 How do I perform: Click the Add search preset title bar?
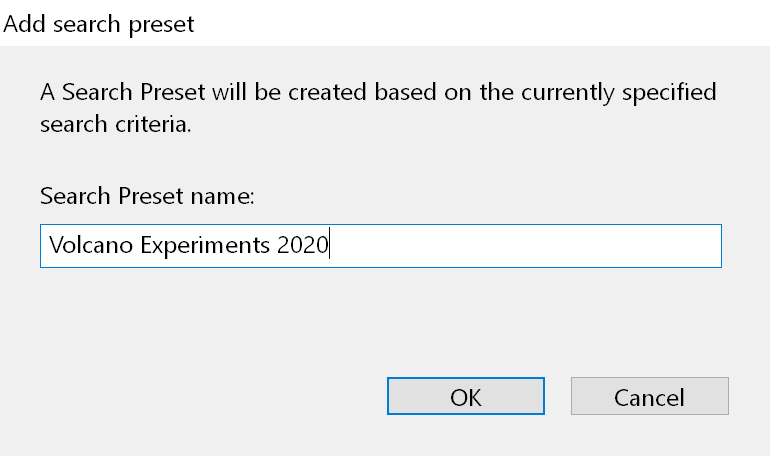tap(385, 24)
